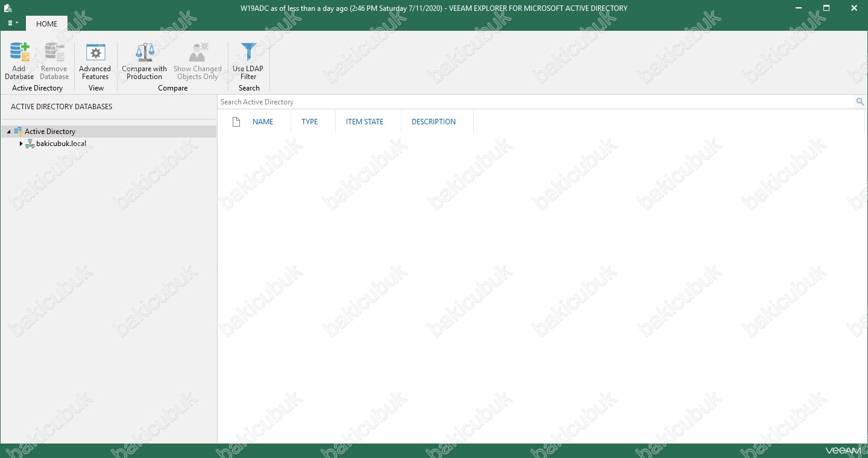The width and height of the screenshot is (868, 458).
Task: Sort by the ITEM STATE column
Action: click(x=365, y=122)
